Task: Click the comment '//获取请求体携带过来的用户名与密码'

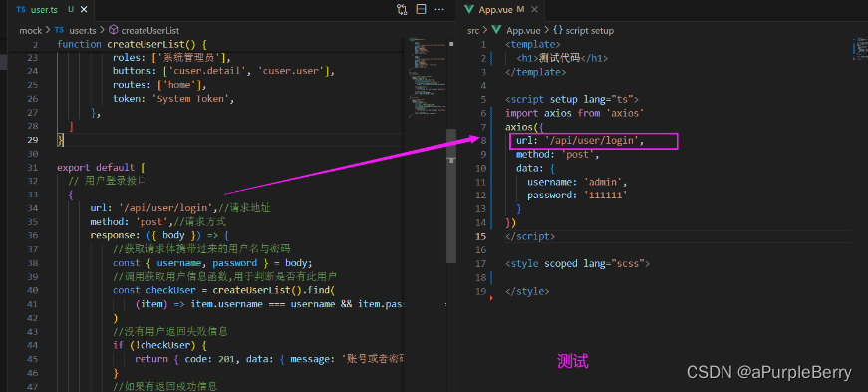Action: pyautogui.click(x=201, y=249)
